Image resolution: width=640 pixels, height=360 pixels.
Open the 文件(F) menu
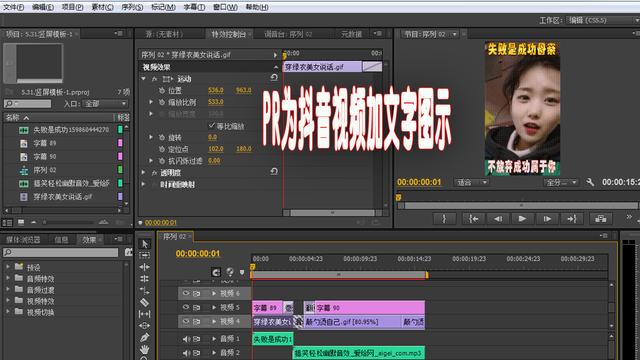[x=13, y=7]
